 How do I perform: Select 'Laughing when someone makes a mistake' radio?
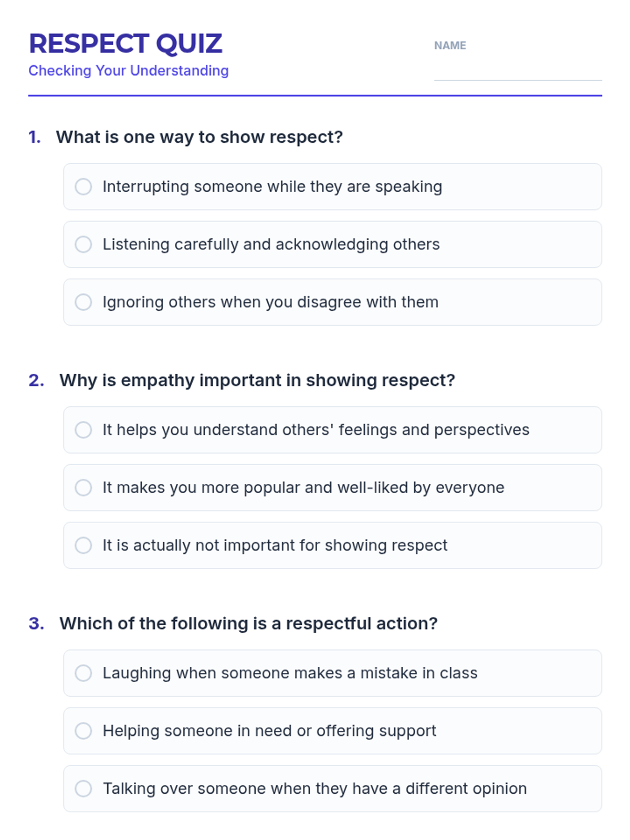click(83, 673)
